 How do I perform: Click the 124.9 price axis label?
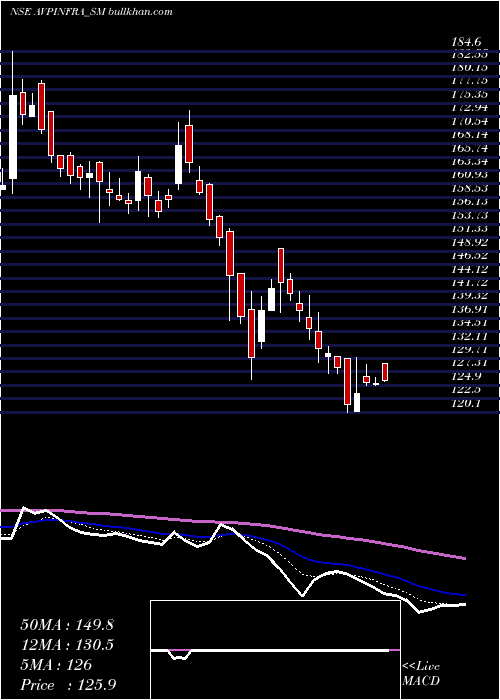point(467,377)
